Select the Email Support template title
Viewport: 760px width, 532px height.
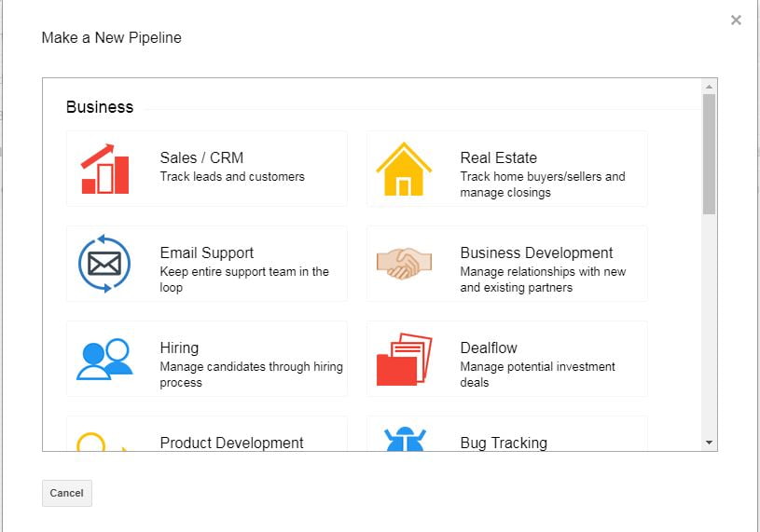coord(207,252)
